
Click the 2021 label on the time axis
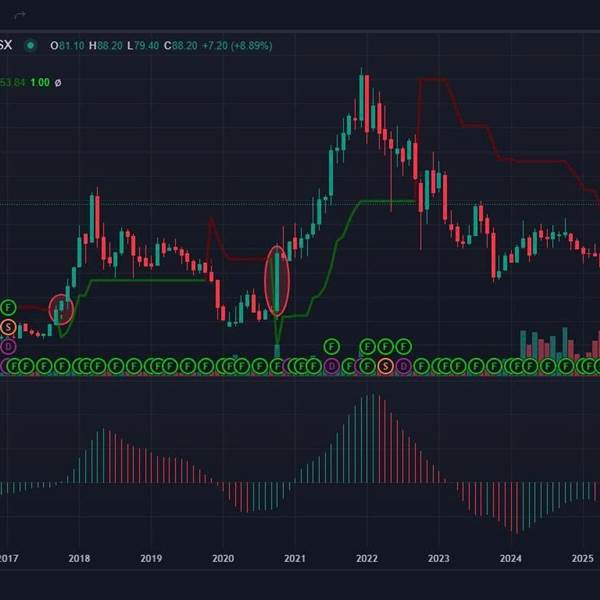pyautogui.click(x=295, y=558)
